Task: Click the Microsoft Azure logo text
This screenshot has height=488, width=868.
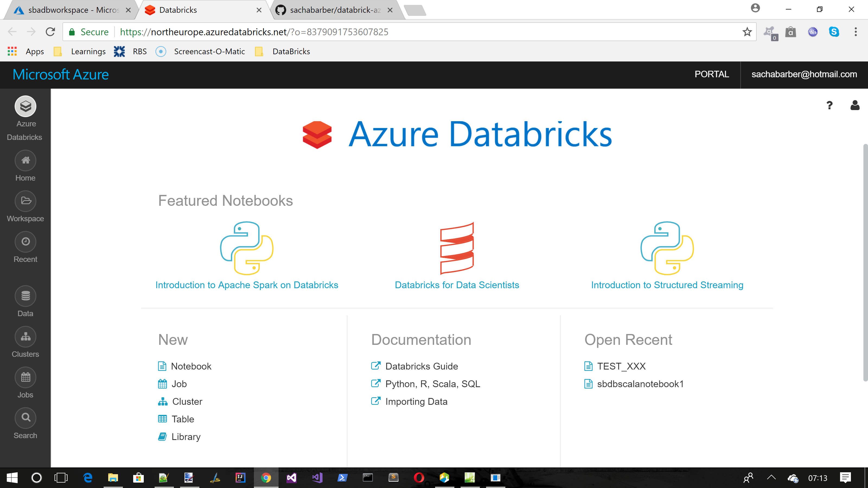Action: pos(61,75)
